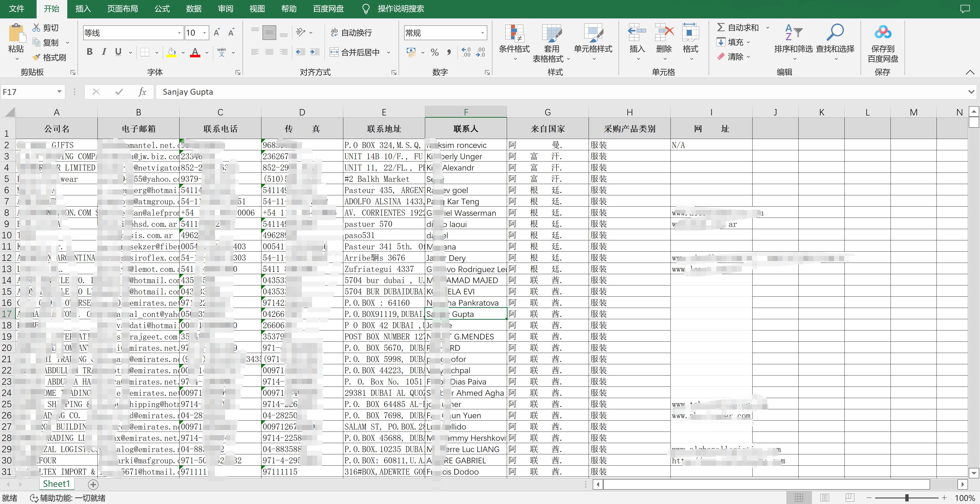Screen dimensions: 980x504
Task: Click the Delete cells (删除) icon
Action: click(x=664, y=33)
